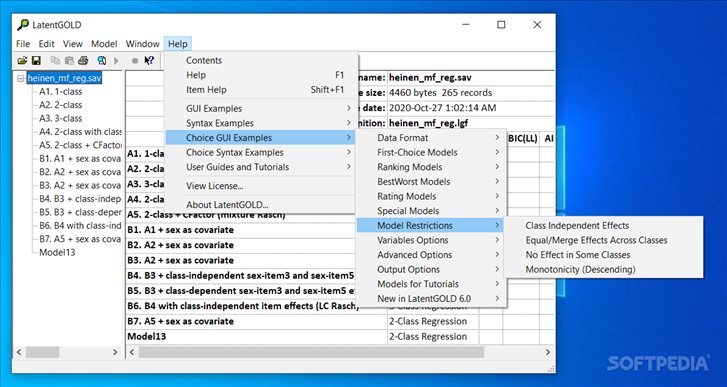727x387 pixels.
Task: Open Rating Models submenu entry
Action: pyautogui.click(x=431, y=196)
